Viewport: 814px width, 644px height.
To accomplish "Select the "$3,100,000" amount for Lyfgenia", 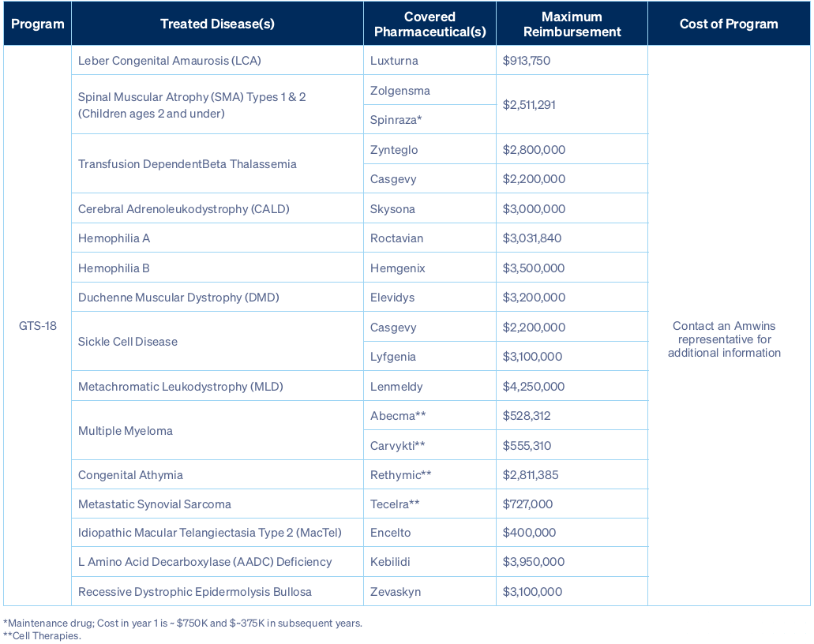I will coord(532,357).
